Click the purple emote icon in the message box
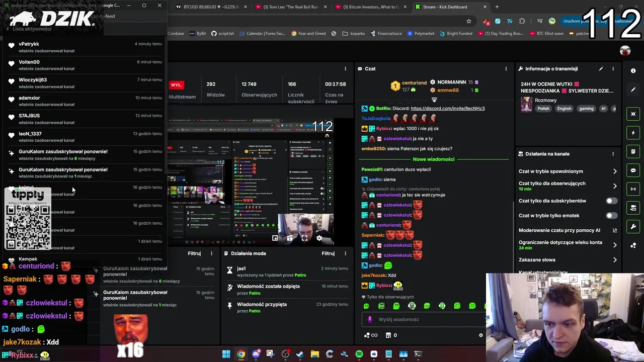Screen dimensions: 644x362 (370, 319)
